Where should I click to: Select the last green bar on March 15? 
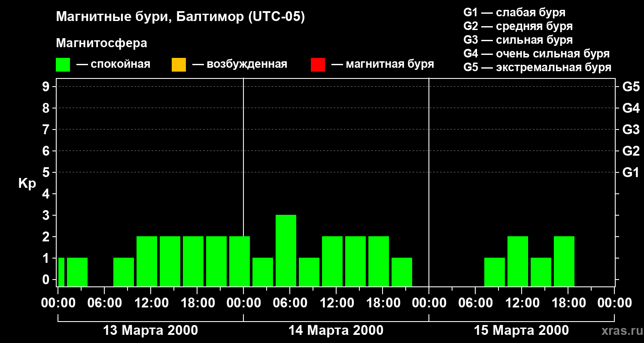pyautogui.click(x=564, y=261)
